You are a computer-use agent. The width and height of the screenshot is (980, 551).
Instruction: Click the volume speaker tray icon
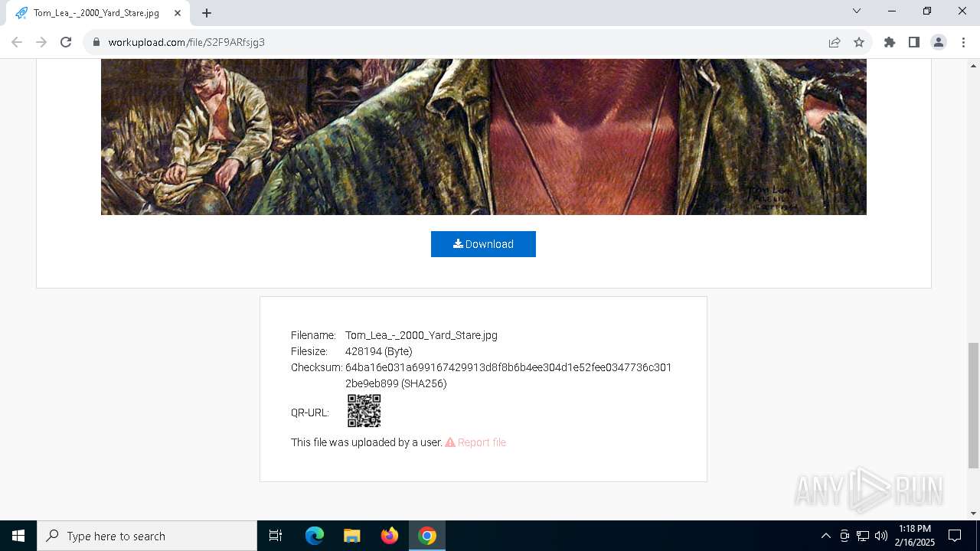[881, 536]
